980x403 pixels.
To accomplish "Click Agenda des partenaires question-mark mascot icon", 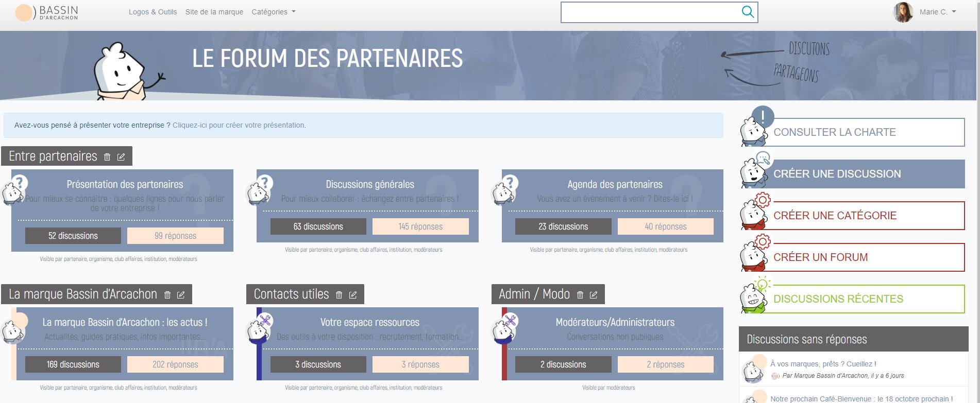I will [x=504, y=190].
